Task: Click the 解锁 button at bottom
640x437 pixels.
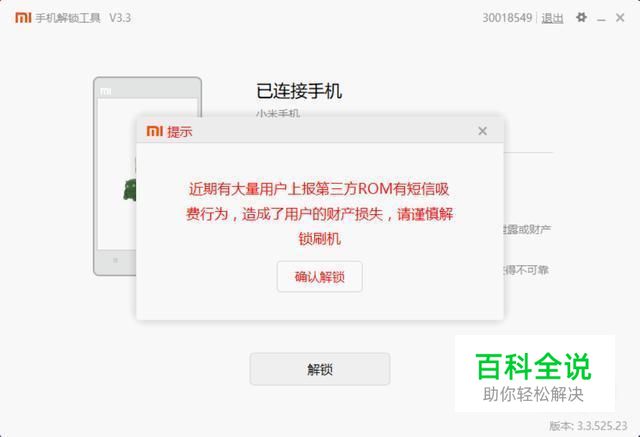Action: [x=320, y=369]
